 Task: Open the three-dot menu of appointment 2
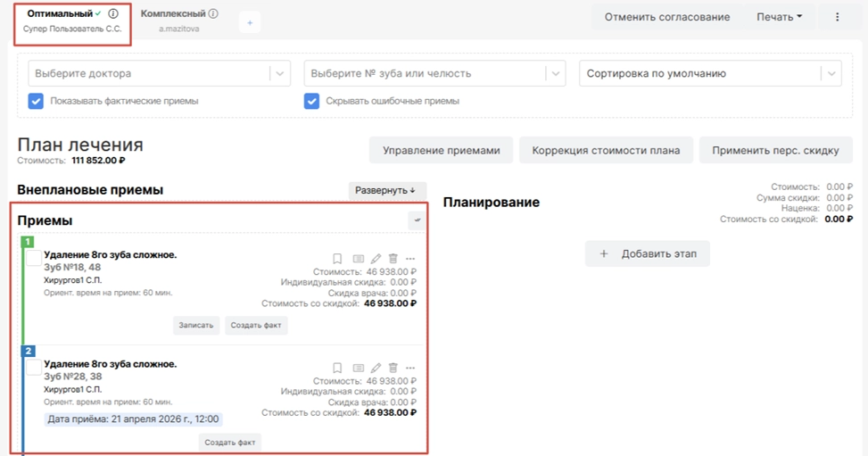click(410, 368)
